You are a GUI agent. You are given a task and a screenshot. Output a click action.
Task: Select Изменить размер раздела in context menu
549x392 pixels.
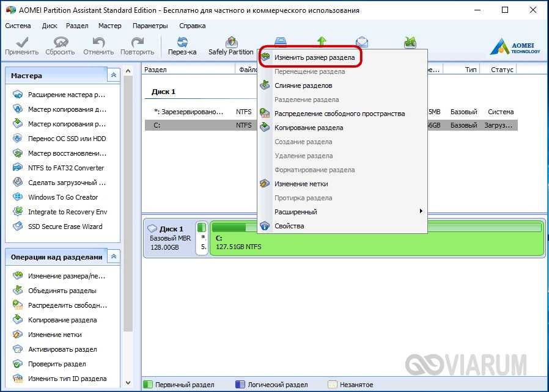(314, 57)
